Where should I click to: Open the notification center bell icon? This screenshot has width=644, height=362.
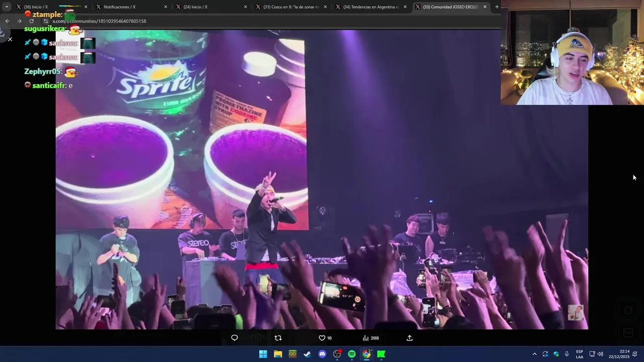(x=635, y=354)
